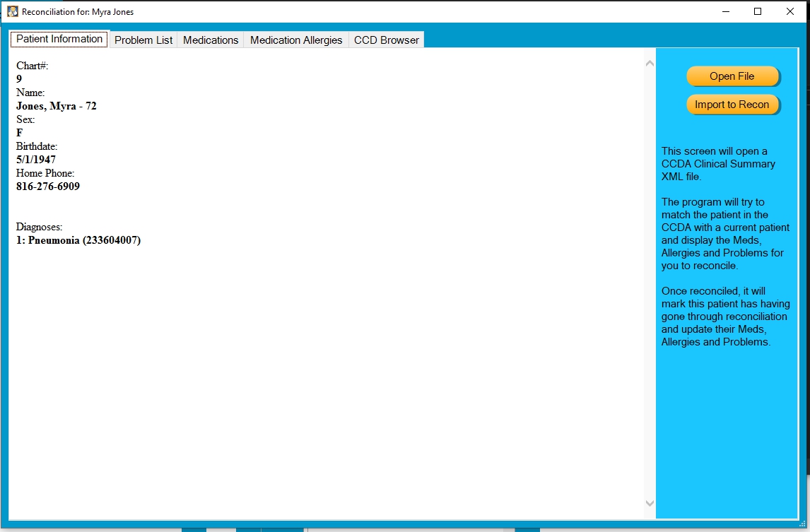Select the birthdate value 5/1/1947

click(35, 160)
